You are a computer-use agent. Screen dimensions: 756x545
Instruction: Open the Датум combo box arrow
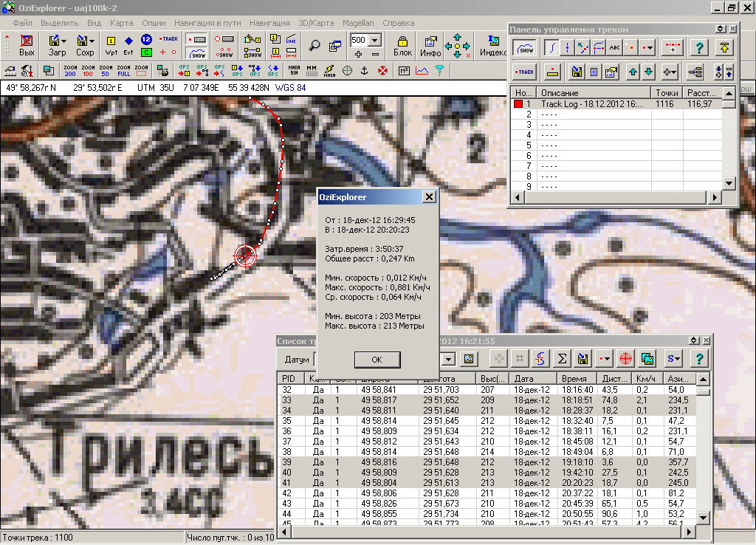[x=447, y=359]
